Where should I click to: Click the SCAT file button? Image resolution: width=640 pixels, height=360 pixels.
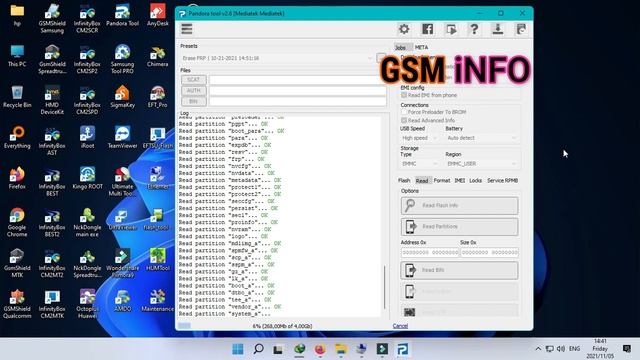click(193, 80)
